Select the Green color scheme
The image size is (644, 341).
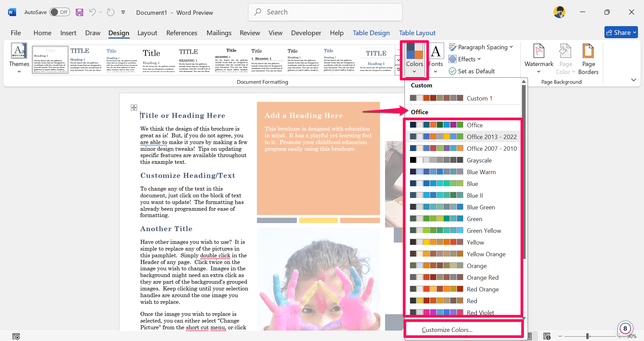point(463,219)
